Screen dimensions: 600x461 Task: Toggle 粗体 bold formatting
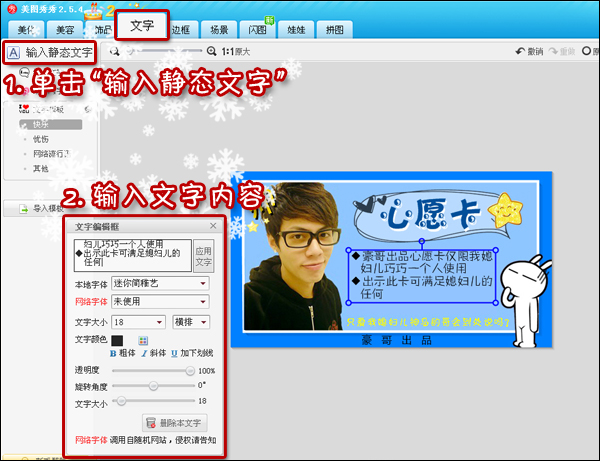pyautogui.click(x=122, y=353)
